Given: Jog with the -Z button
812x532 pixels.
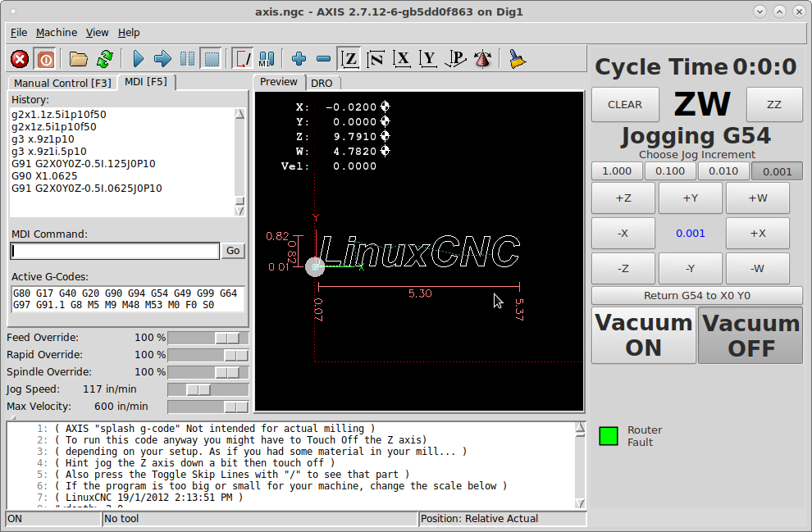Looking at the screenshot, I should pyautogui.click(x=623, y=269).
